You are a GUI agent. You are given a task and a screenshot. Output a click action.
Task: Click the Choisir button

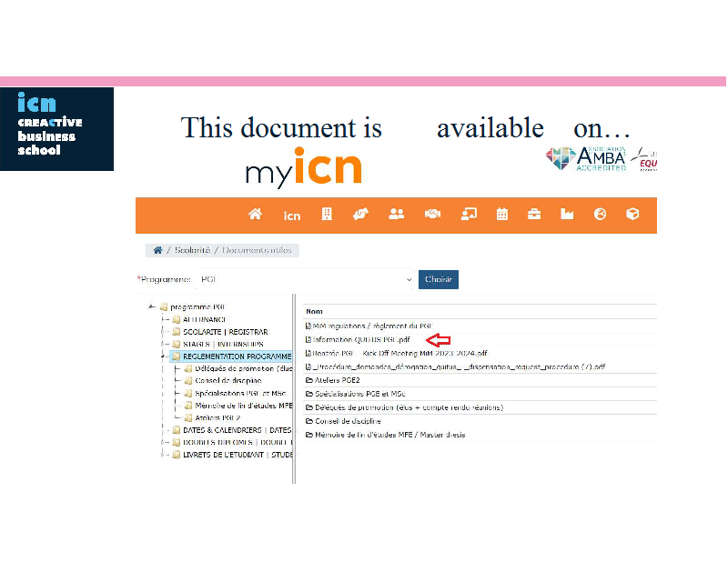439,279
